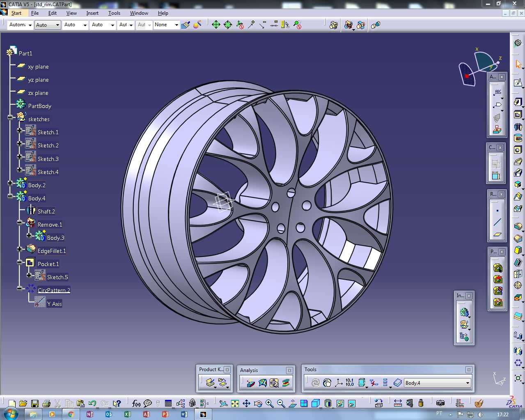525x420 pixels.
Task: Click the Measure Between icon
Action: tap(398, 403)
